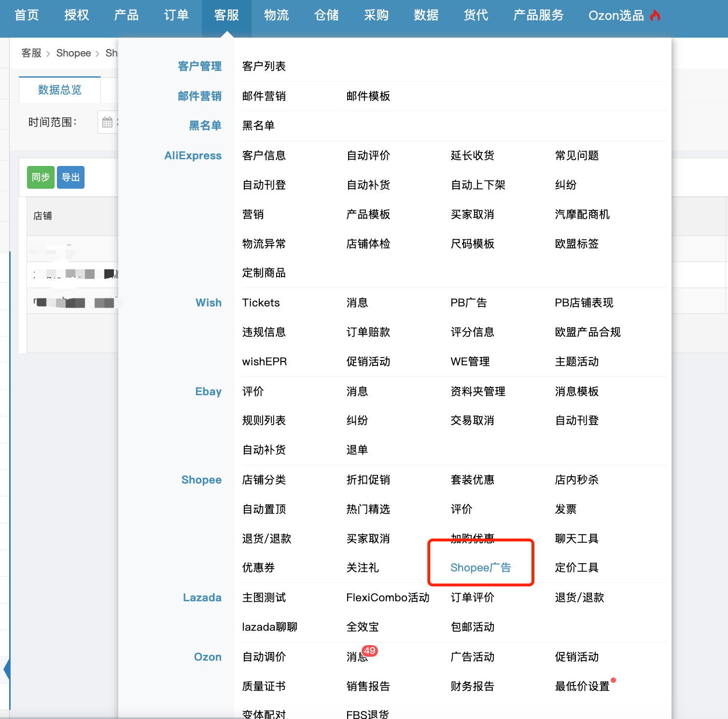Open the 产品 top menu
The image size is (728, 719).
[126, 15]
